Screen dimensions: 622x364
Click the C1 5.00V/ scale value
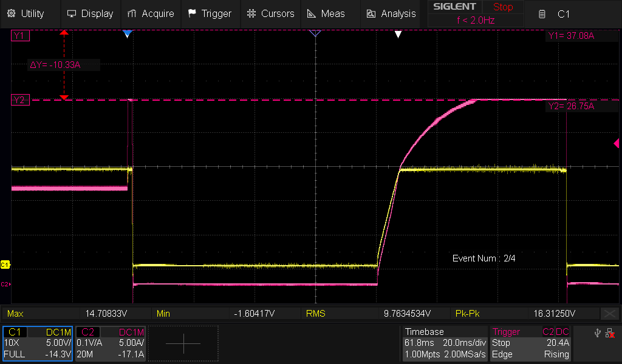(x=59, y=343)
